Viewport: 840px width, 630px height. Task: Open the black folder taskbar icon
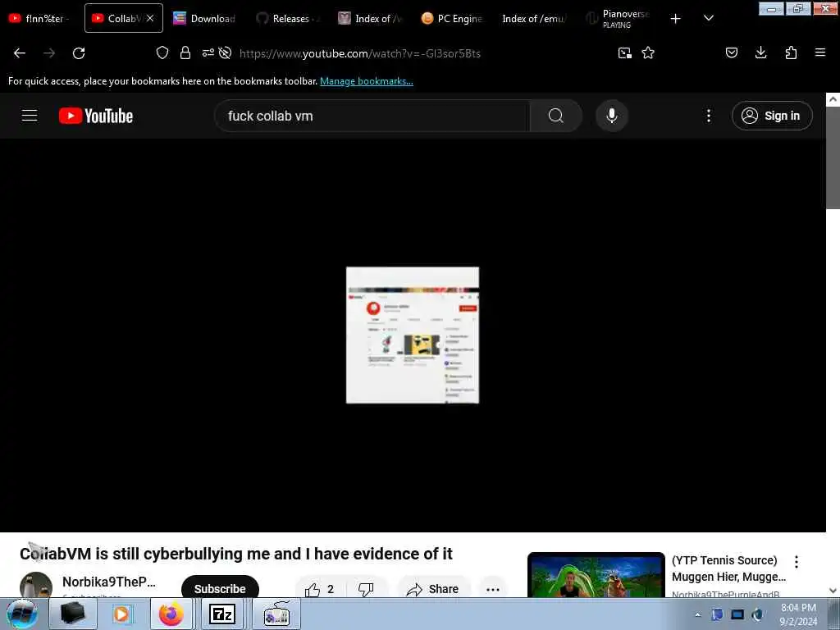(x=73, y=614)
